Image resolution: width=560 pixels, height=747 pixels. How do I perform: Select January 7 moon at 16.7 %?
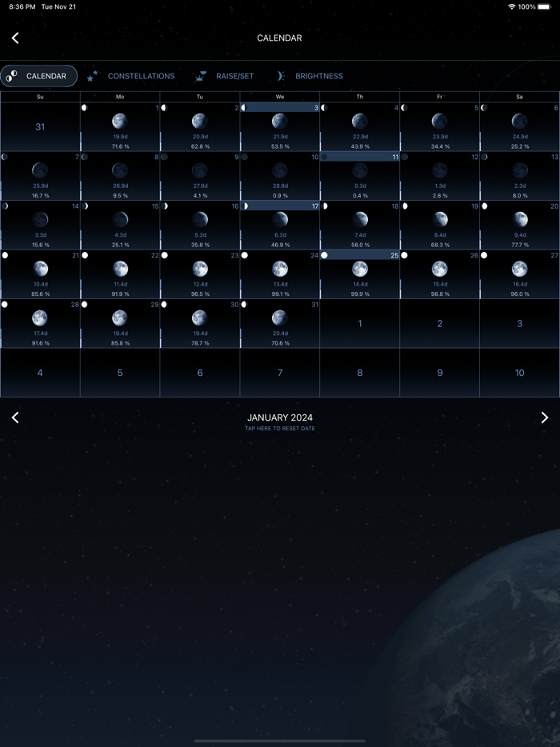40,176
